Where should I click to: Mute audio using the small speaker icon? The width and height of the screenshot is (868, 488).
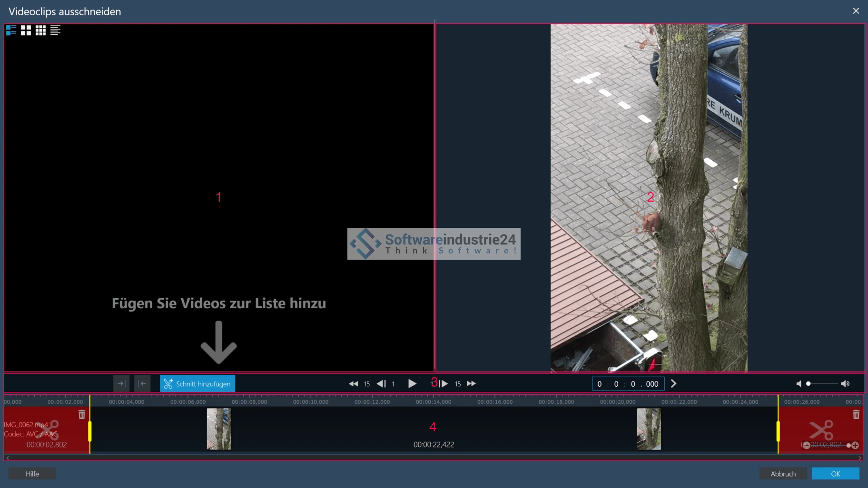799,384
